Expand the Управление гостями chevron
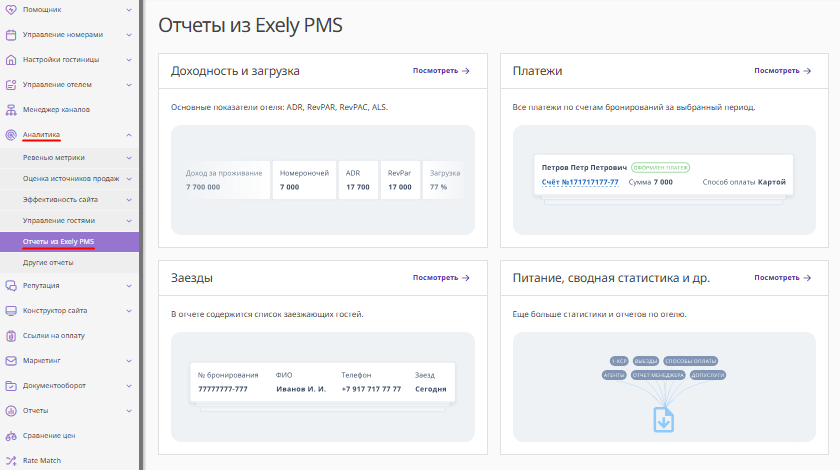 point(129,220)
